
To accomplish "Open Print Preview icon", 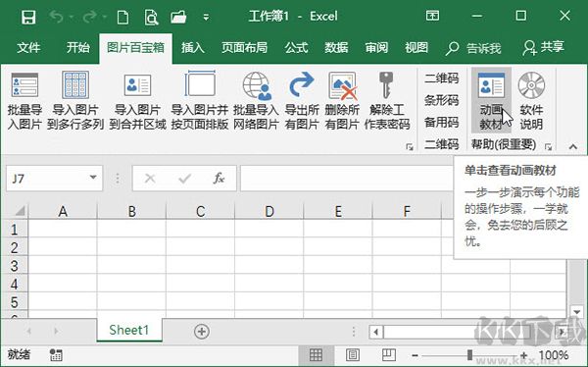I will click(x=151, y=17).
